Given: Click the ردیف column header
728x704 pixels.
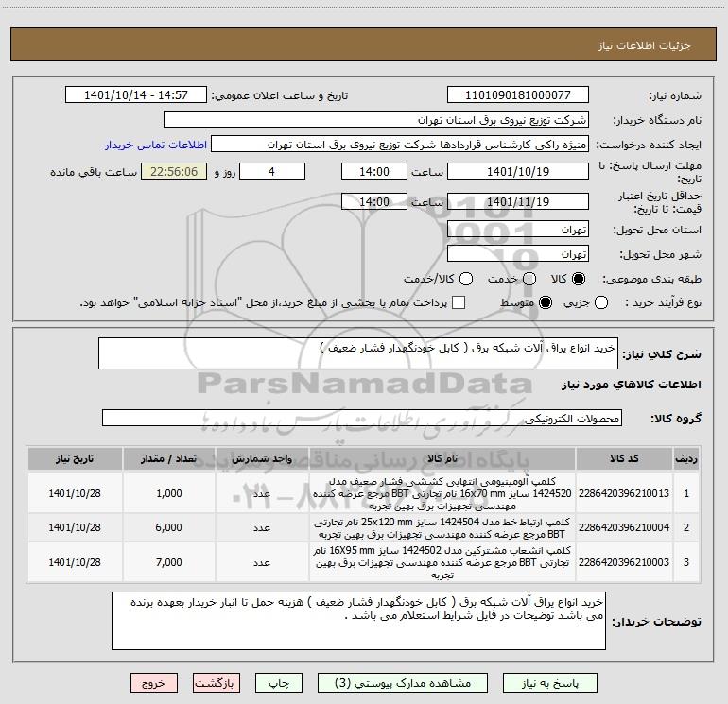Looking at the screenshot, I should click(685, 458).
